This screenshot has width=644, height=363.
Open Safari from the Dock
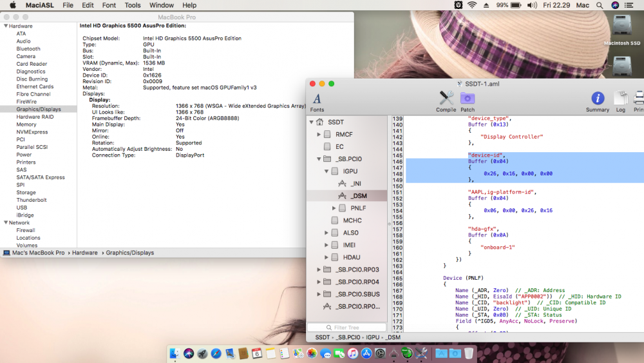click(x=216, y=353)
